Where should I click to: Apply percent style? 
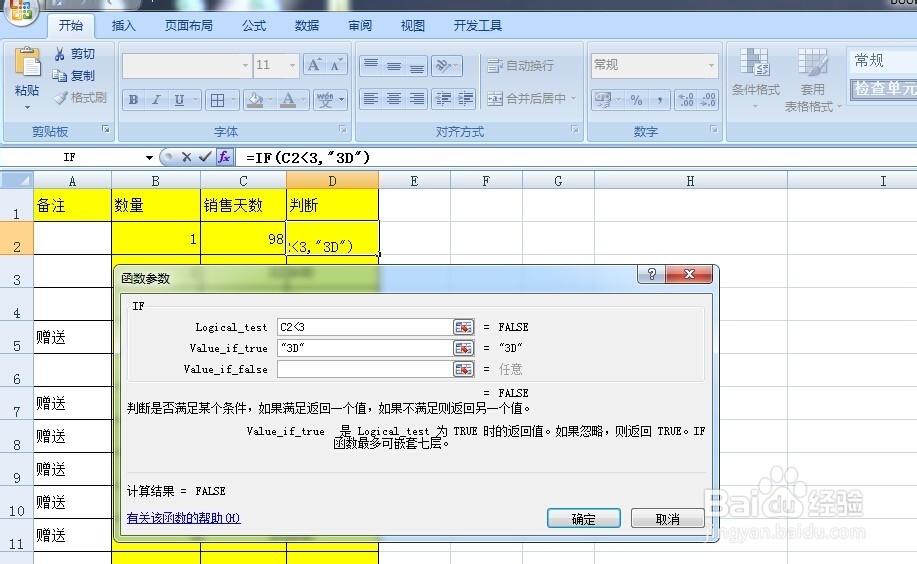coord(636,100)
